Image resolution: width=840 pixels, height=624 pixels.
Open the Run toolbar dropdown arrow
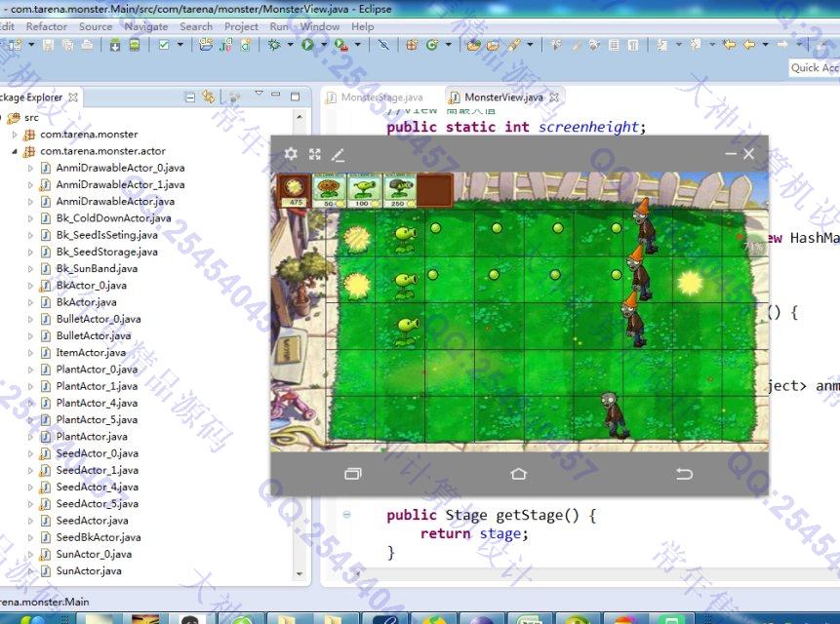pyautogui.click(x=323, y=45)
